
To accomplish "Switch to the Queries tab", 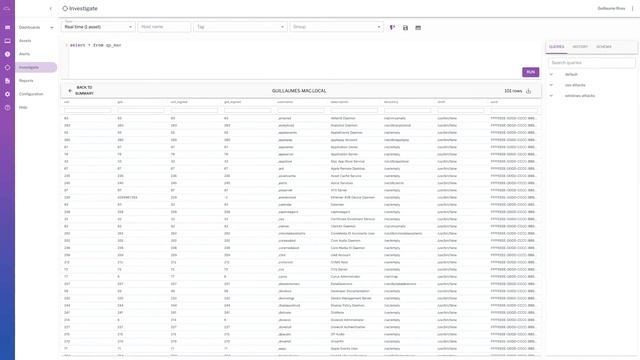I will (556, 47).
